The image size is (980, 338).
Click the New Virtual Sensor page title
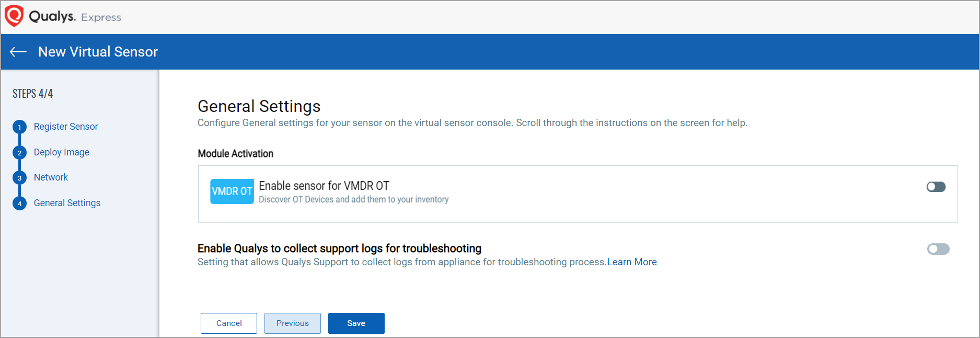98,52
